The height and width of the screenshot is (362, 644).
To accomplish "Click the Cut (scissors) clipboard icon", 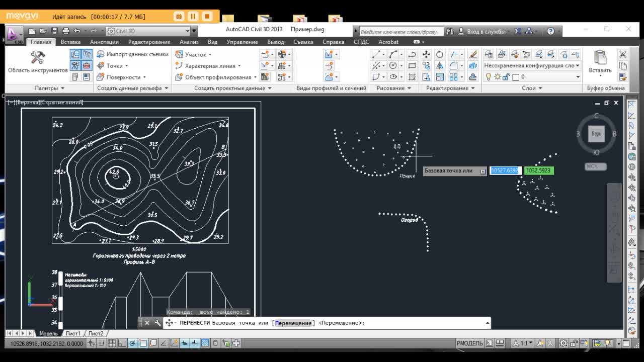I will coord(623,54).
